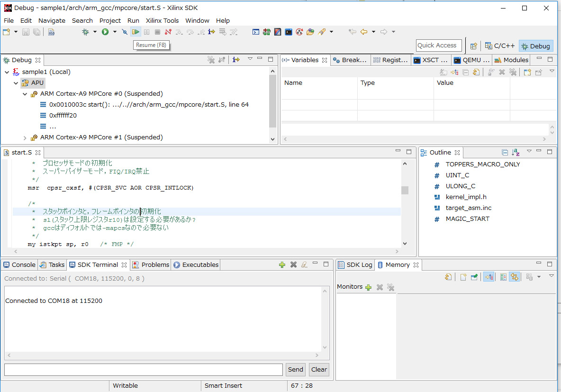
Task: Expand ARM Cortex-A9 MPCore #1 node
Action: click(x=25, y=137)
